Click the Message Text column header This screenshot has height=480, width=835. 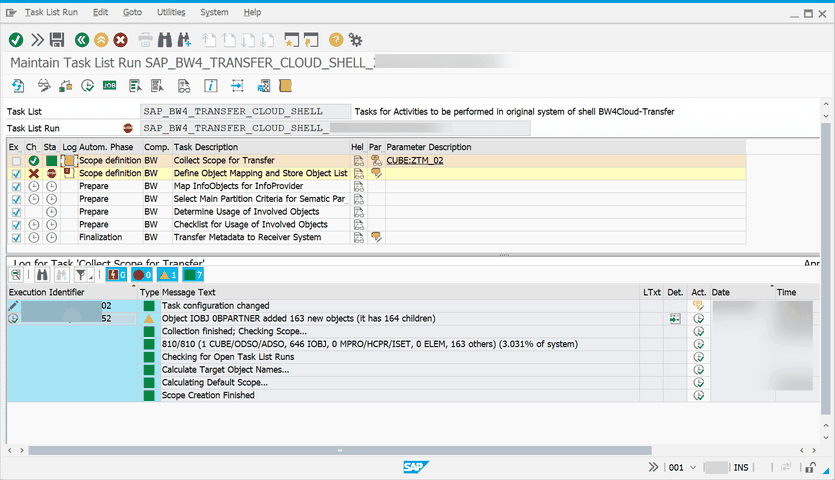click(400, 292)
